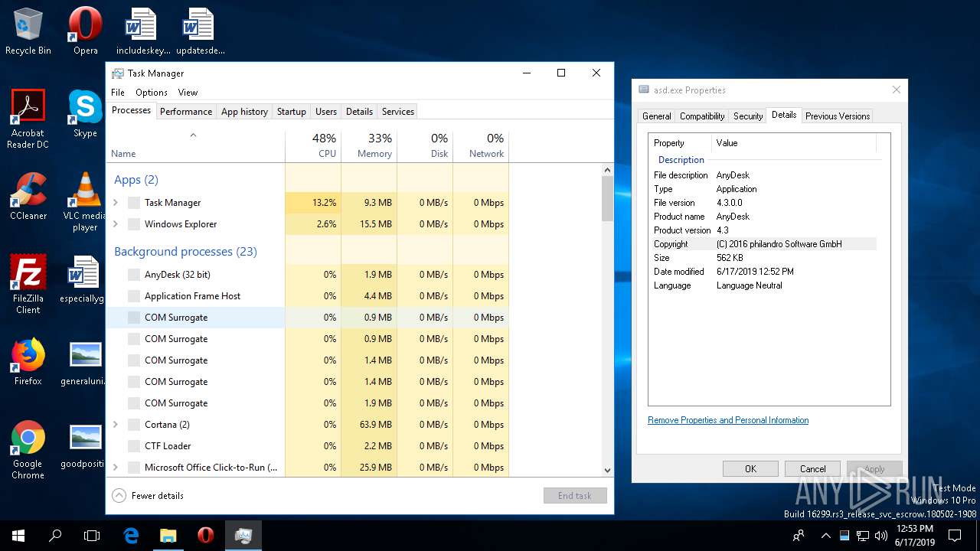Switch to the Performance tab
Screen dimensions: 980x551
186,112
